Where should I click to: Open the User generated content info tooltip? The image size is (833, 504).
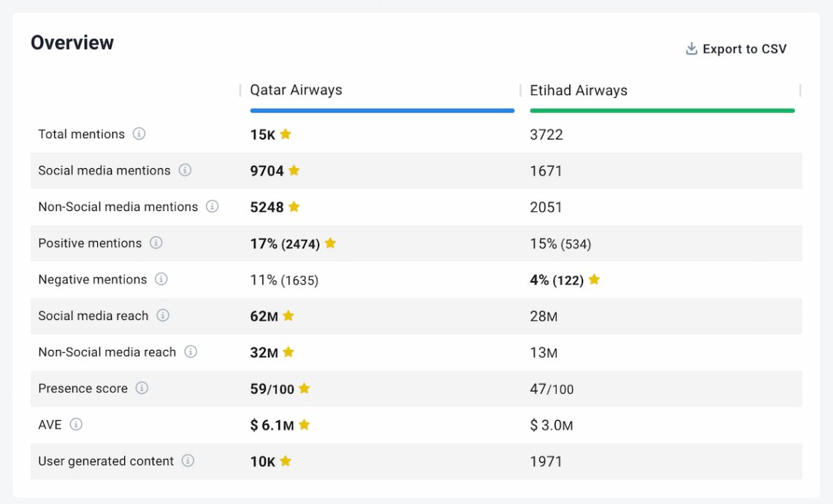(189, 462)
